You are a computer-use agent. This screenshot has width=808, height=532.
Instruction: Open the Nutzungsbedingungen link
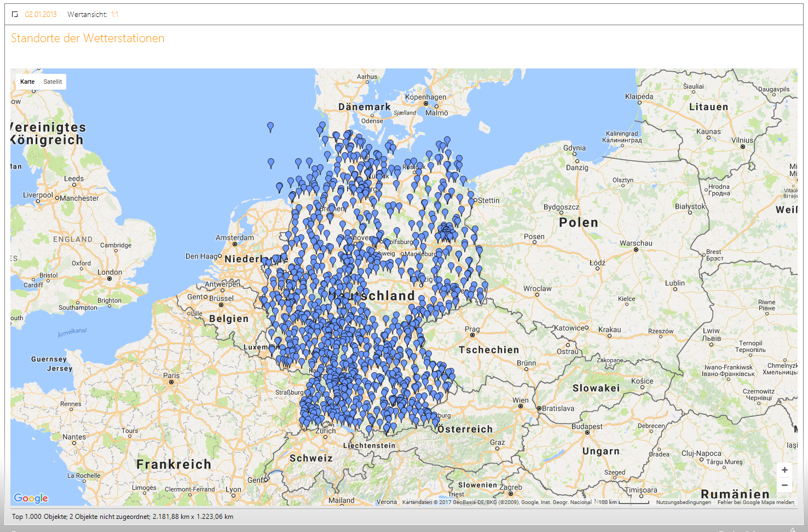tap(683, 502)
